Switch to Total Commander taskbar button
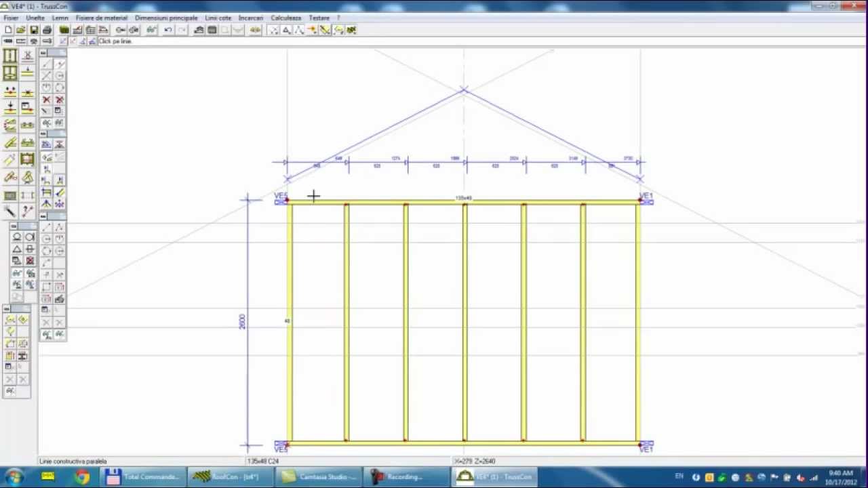Image resolution: width=868 pixels, height=488 pixels. (x=143, y=477)
